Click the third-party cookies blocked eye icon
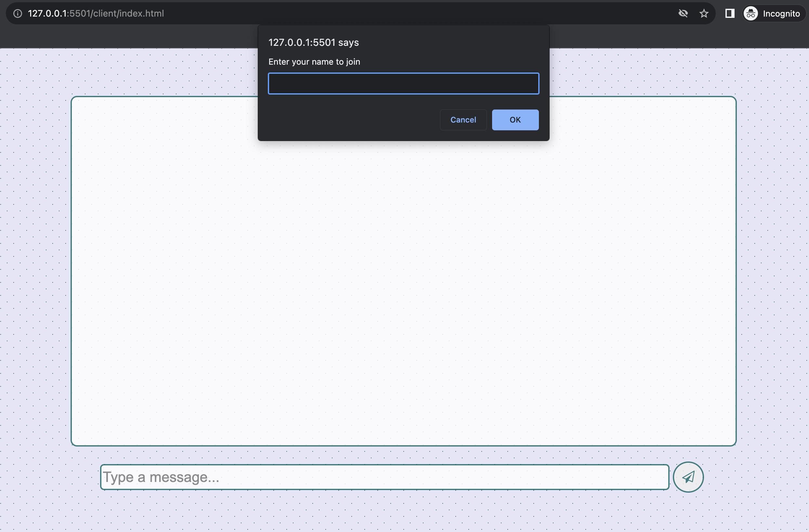 (683, 14)
